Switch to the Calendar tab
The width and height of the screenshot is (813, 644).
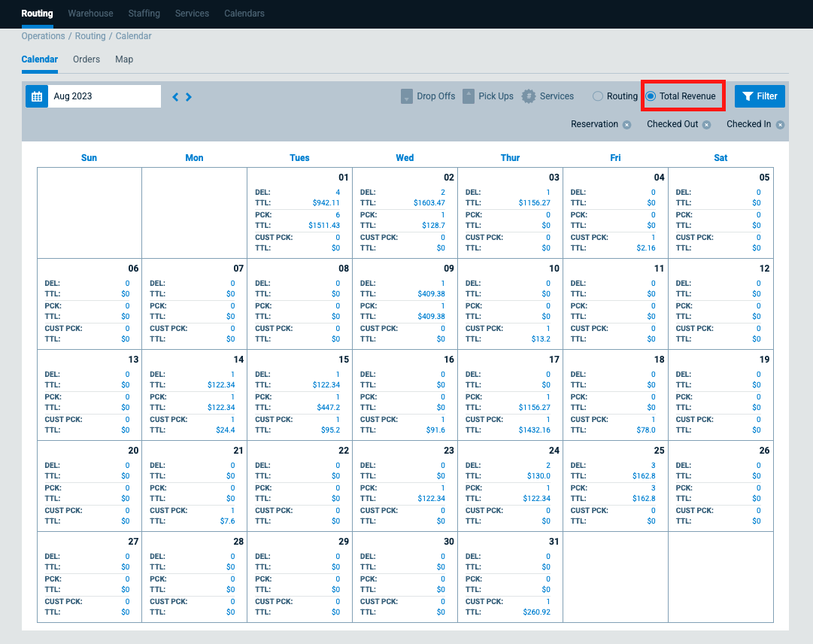point(39,59)
